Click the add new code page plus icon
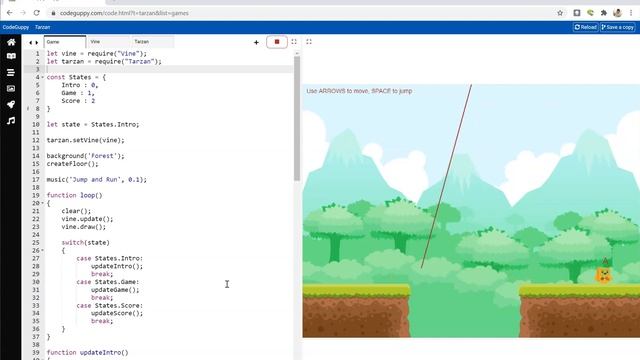The height and width of the screenshot is (360, 640). [256, 42]
